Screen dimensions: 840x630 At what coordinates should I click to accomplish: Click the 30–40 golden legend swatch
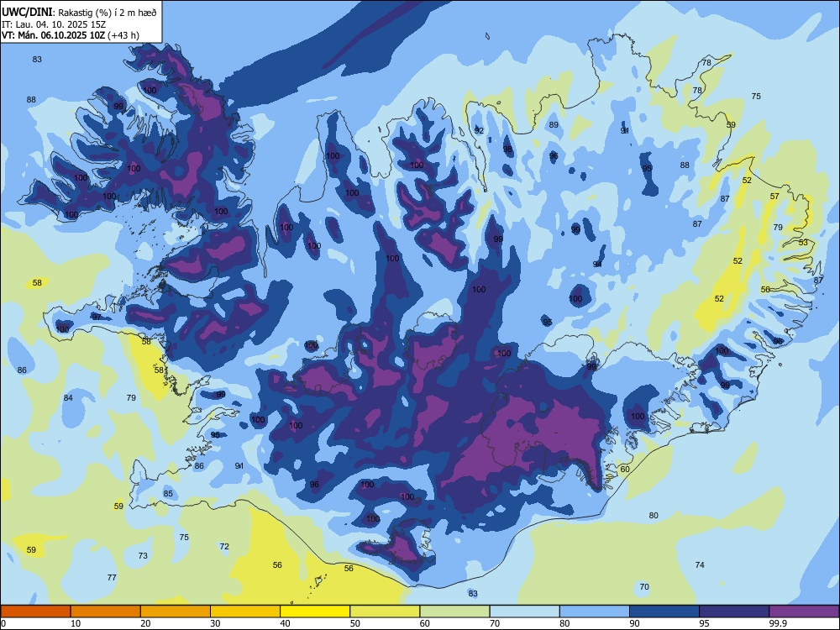tap(245, 612)
